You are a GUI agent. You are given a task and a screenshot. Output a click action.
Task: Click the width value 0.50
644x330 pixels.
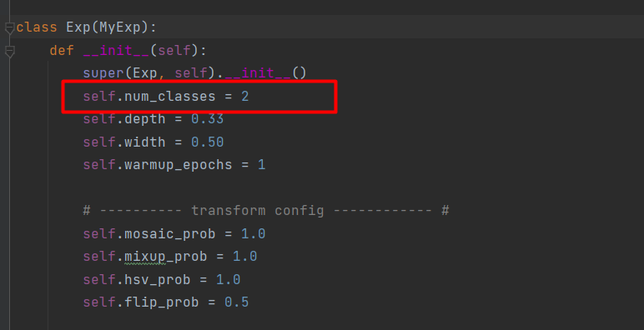pos(207,142)
